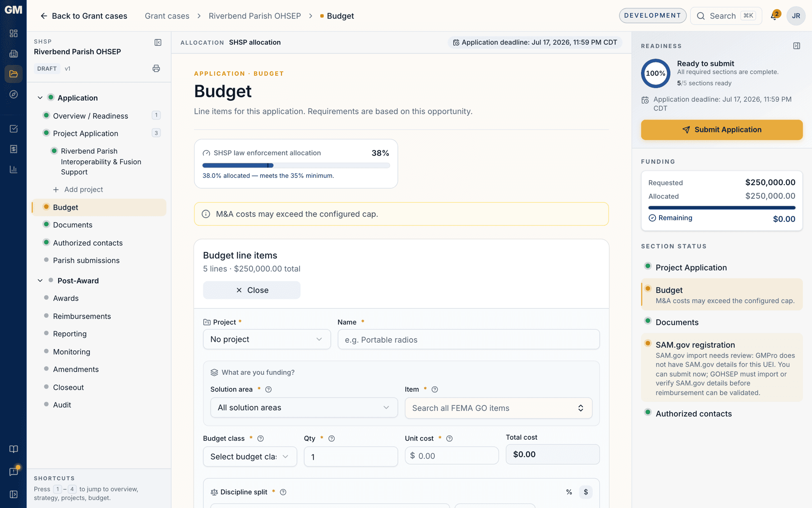This screenshot has height=508, width=812.
Task: Open the Select budget class dropdown
Action: [250, 457]
